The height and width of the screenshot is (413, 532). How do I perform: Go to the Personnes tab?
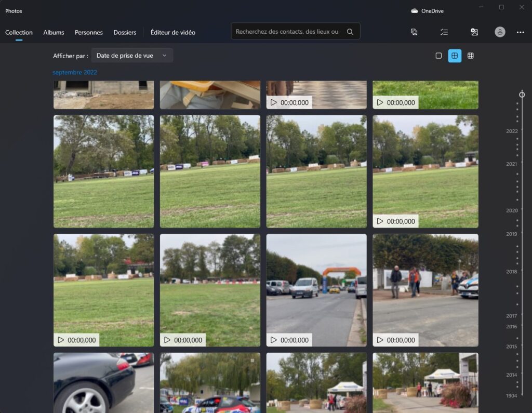tap(88, 32)
